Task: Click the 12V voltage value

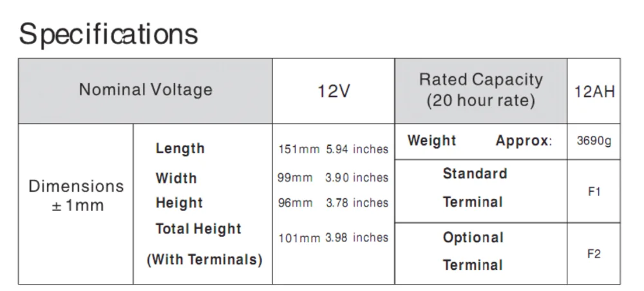Action: [x=334, y=91]
